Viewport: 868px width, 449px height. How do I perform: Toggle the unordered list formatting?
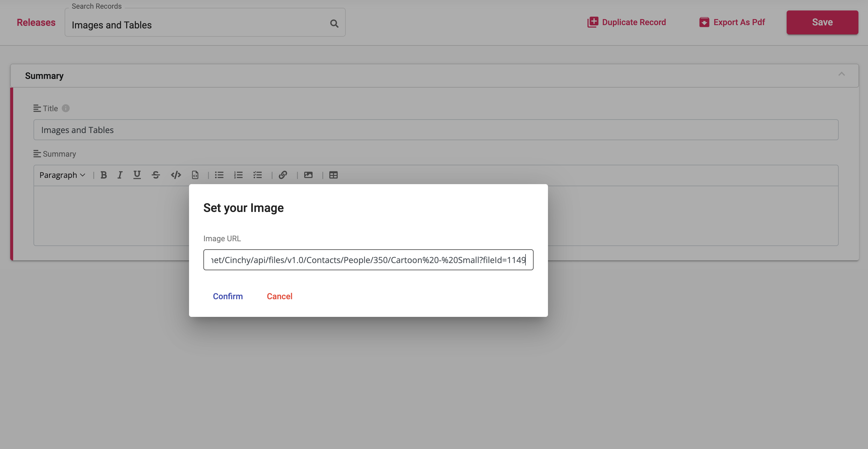[x=220, y=175]
